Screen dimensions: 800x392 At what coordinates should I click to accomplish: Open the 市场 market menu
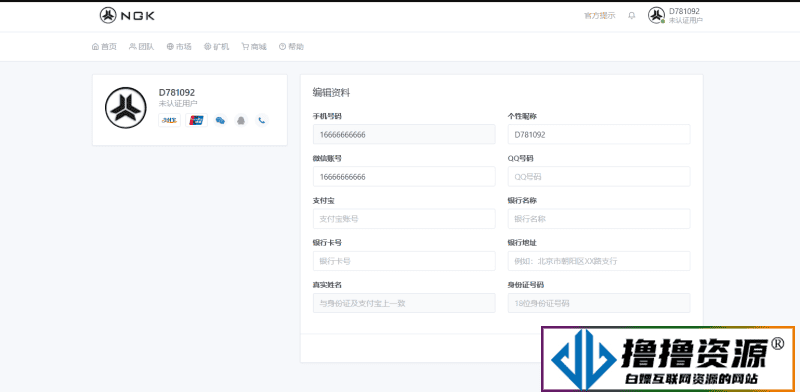click(x=179, y=46)
